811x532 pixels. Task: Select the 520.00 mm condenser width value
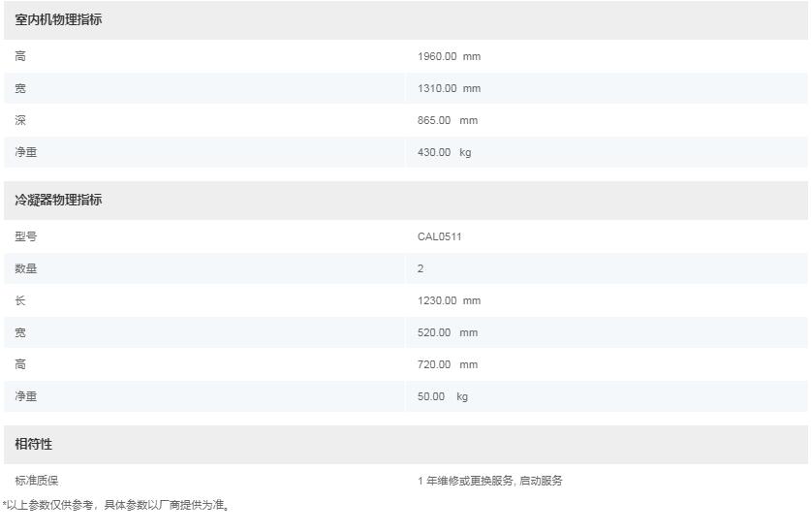447,332
